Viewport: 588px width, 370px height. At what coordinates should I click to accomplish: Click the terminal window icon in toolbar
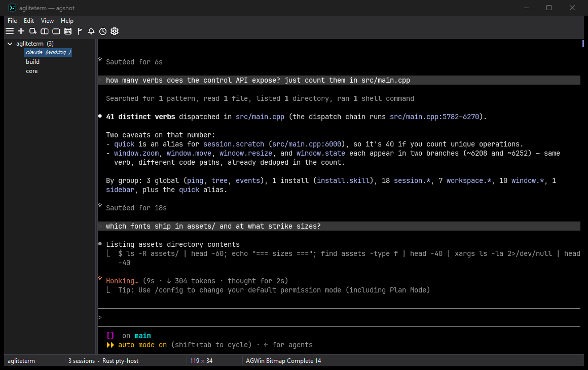click(68, 31)
